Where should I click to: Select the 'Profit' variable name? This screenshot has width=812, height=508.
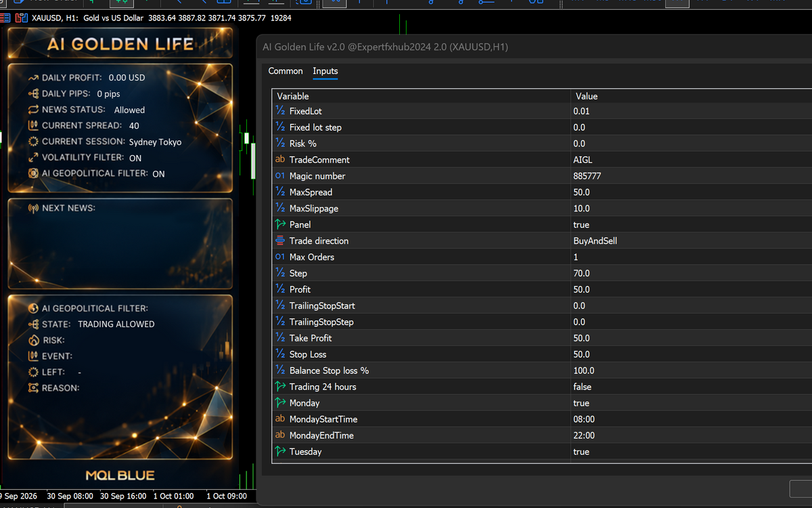pyautogui.click(x=300, y=290)
